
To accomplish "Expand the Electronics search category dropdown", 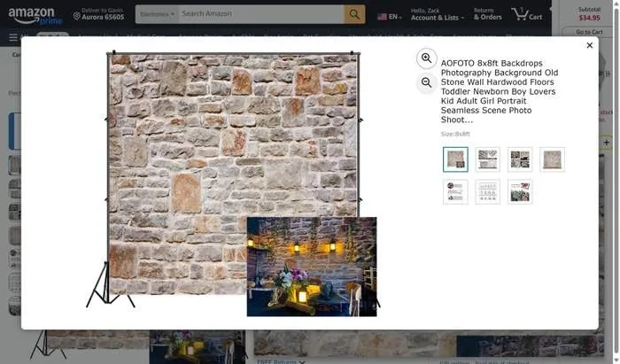I will coord(156,14).
